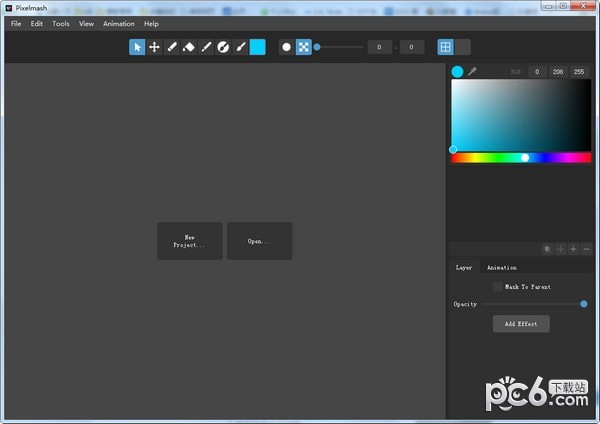Select the arrow pointer tool
This screenshot has width=600, height=424.
click(137, 47)
